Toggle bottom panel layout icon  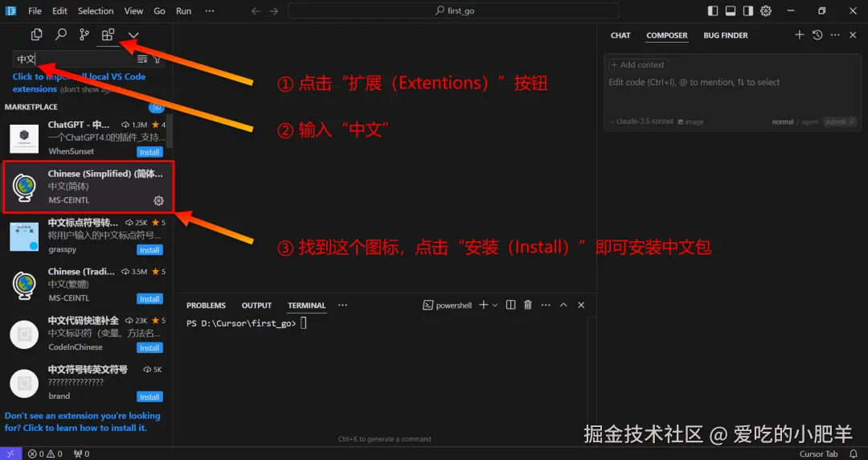731,11
